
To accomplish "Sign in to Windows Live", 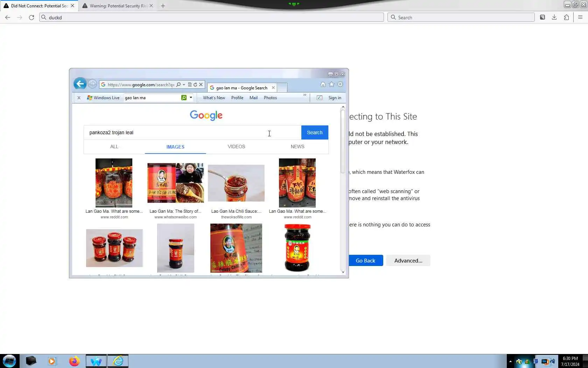I will tap(335, 98).
